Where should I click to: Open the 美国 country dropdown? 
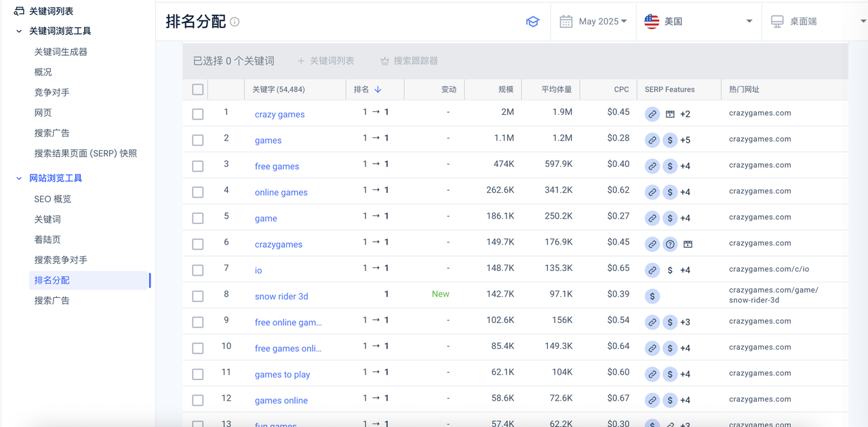point(698,22)
